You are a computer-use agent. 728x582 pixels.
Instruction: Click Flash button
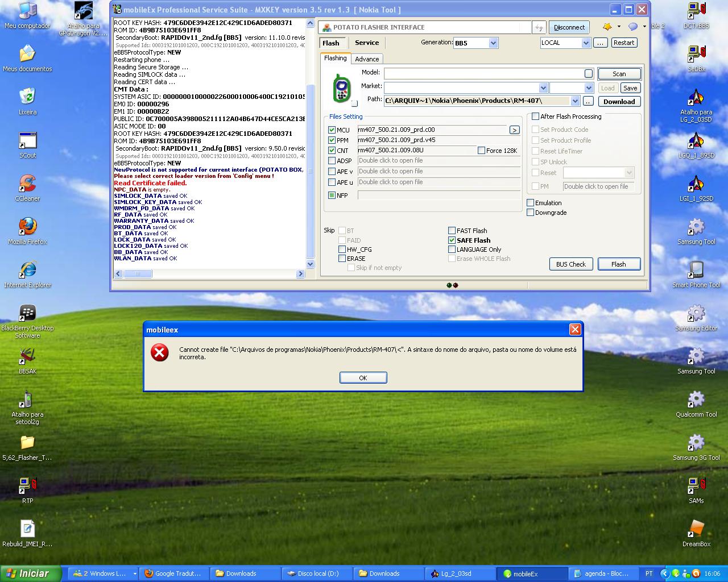pos(618,264)
